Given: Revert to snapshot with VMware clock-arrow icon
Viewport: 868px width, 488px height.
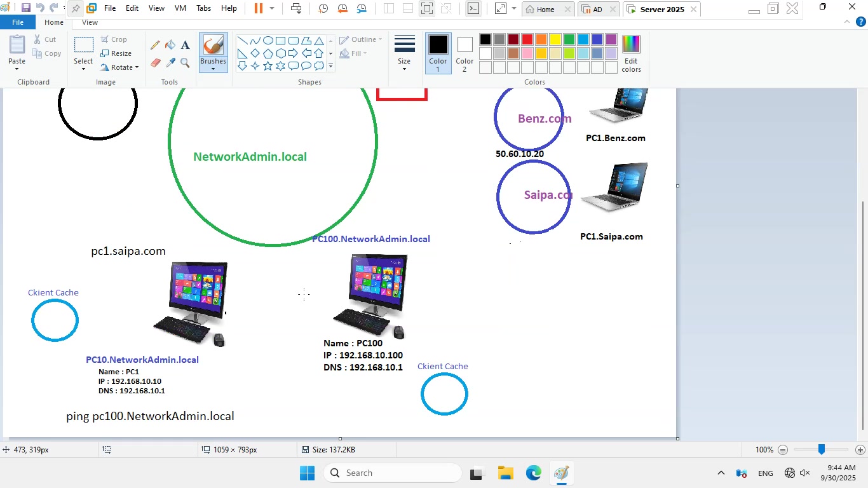Looking at the screenshot, I should click(x=342, y=8).
